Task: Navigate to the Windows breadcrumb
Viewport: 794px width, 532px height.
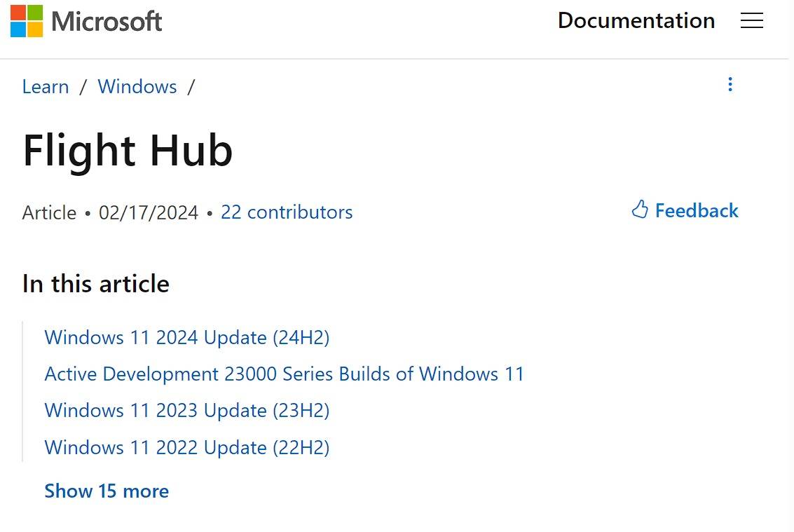Action: click(x=137, y=87)
